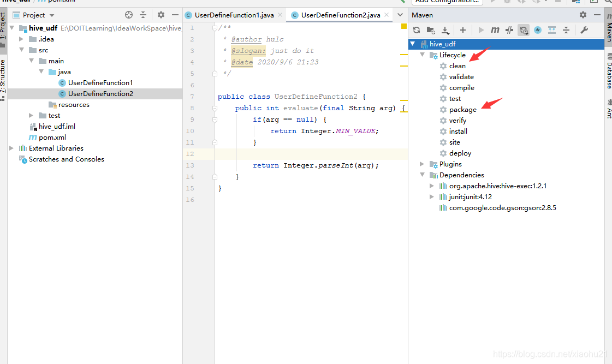The width and height of the screenshot is (612, 364).
Task: Run Maven build play icon
Action: [481, 30]
